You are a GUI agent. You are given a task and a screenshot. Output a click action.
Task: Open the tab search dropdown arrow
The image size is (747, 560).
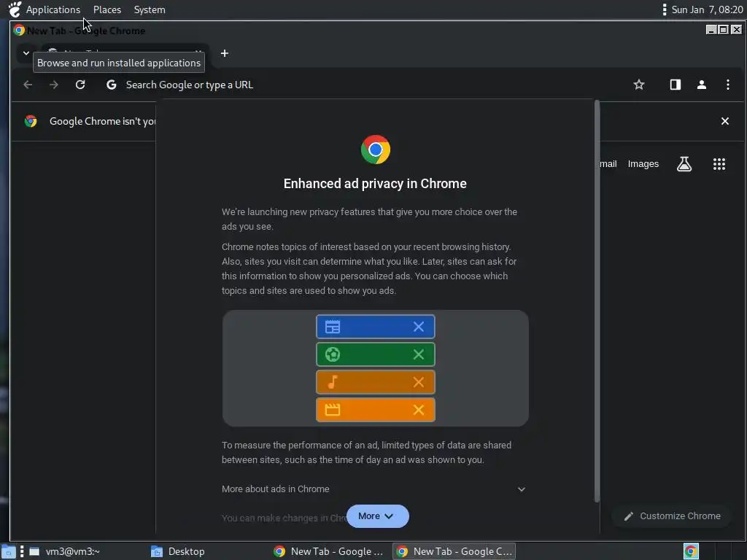click(26, 52)
